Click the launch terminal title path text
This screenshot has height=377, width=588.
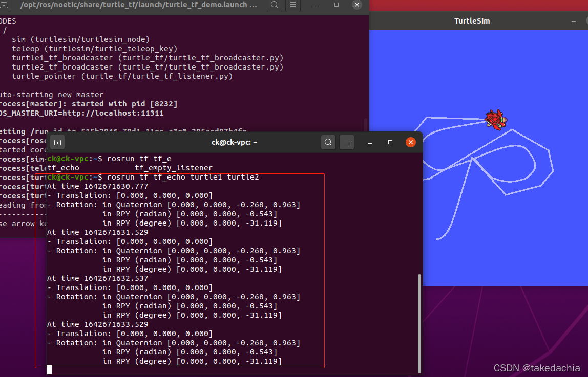click(139, 5)
